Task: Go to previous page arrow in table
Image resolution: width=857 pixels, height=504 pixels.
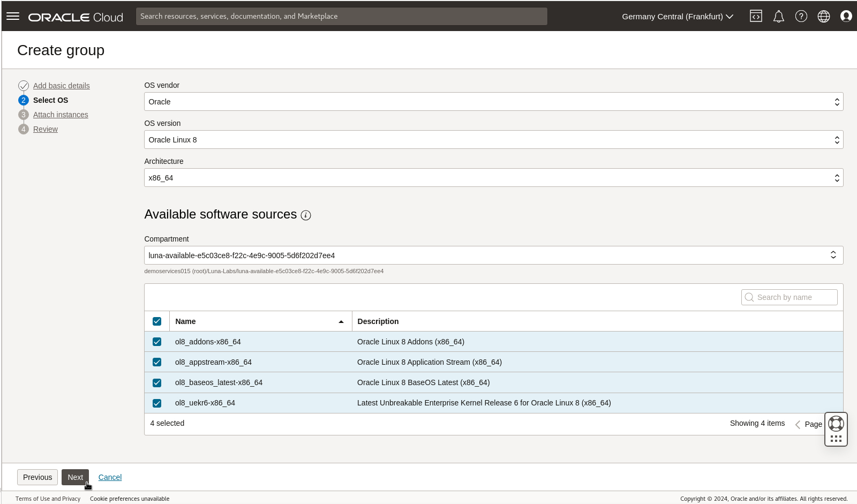Action: [798, 424]
